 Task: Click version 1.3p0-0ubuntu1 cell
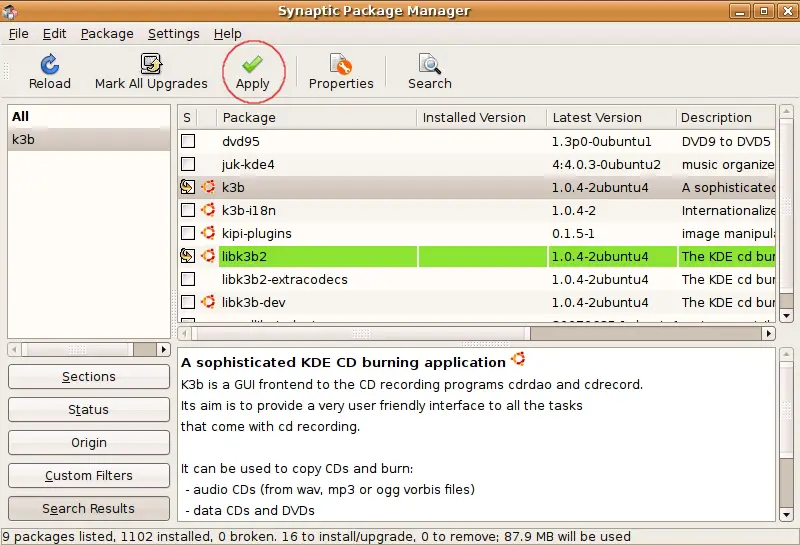coord(602,141)
